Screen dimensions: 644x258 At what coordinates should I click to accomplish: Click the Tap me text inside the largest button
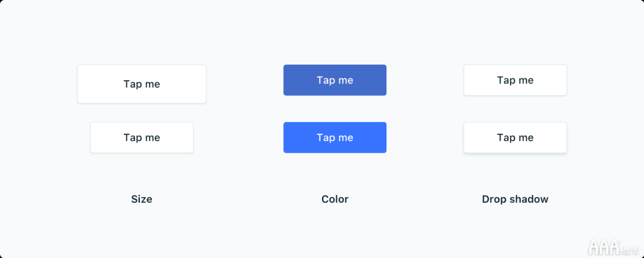(x=142, y=84)
